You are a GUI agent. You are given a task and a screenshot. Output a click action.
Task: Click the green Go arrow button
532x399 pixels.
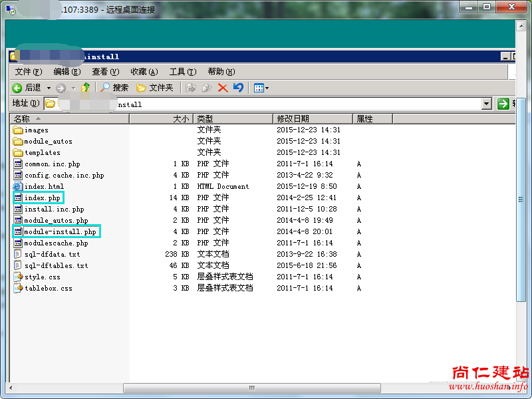pos(503,104)
